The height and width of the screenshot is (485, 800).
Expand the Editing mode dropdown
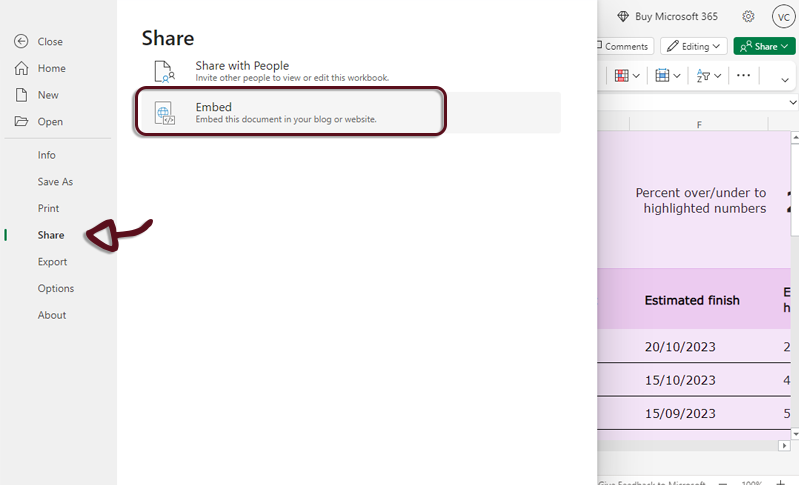point(693,46)
